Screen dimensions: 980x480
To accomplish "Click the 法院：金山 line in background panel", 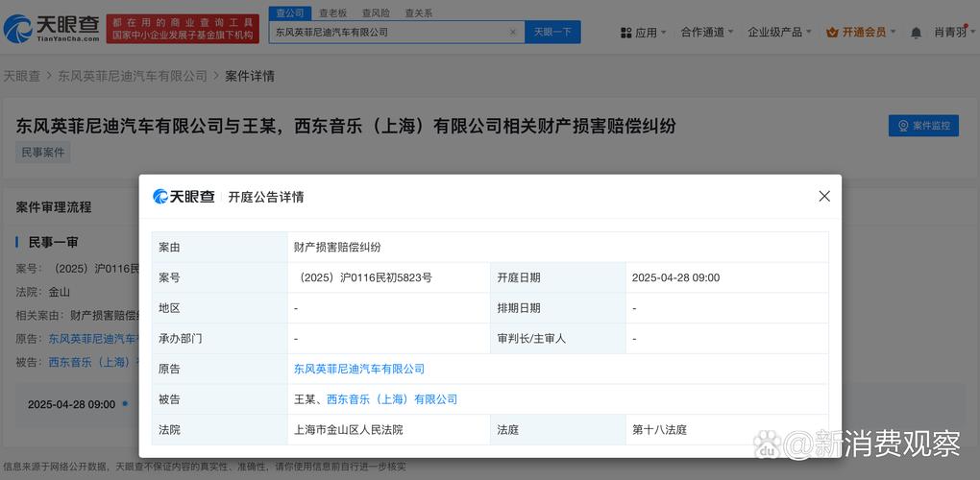I will (42, 292).
